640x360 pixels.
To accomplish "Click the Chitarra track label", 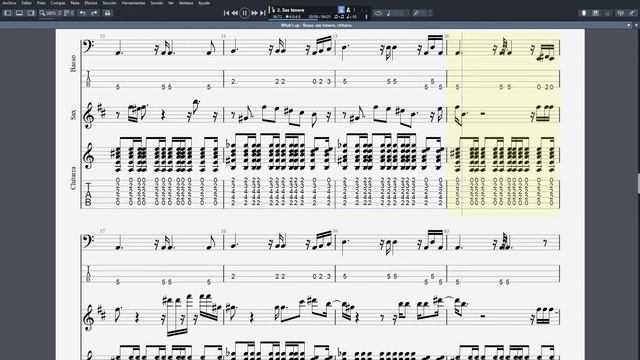I will [x=73, y=178].
